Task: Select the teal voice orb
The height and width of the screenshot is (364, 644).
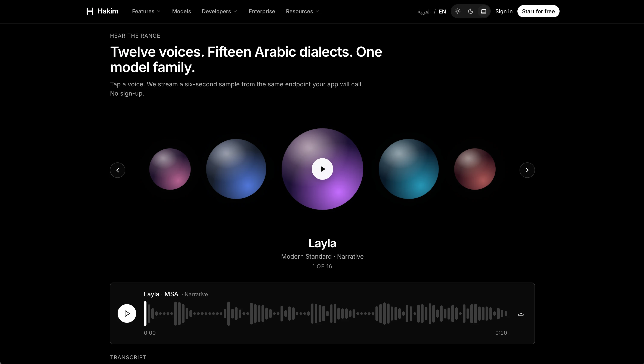Action: (x=409, y=169)
